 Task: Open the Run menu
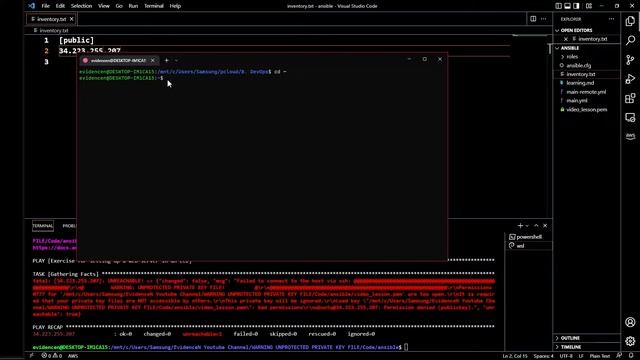tap(133, 6)
